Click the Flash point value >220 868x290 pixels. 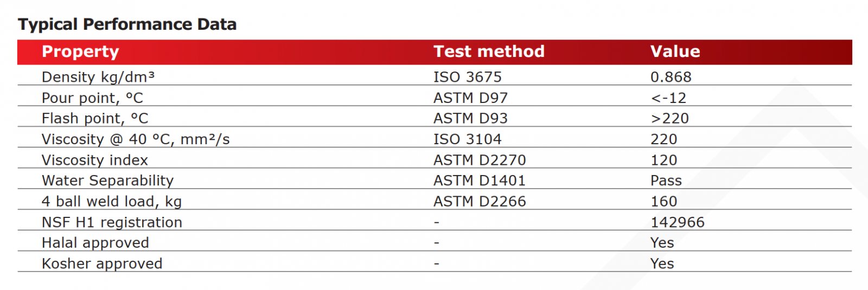(669, 119)
